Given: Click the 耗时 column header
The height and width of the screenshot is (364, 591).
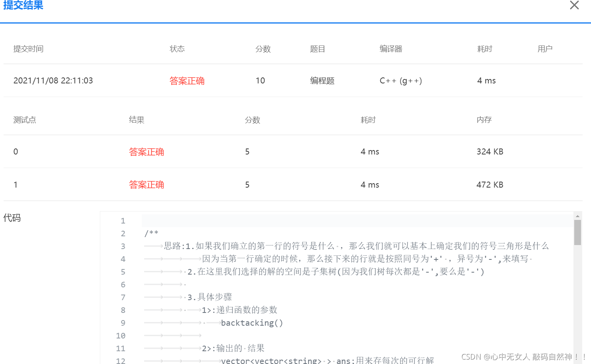Looking at the screenshot, I should click(484, 49).
